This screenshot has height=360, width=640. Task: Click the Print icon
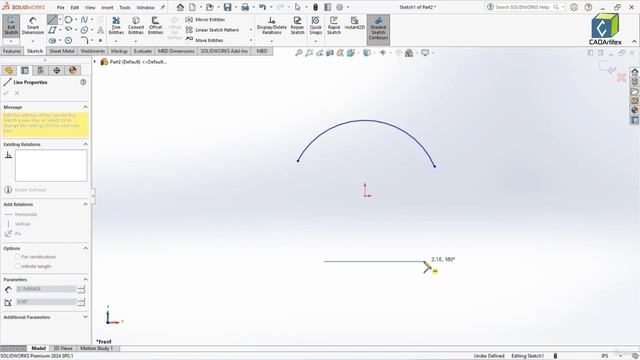pyautogui.click(x=245, y=7)
